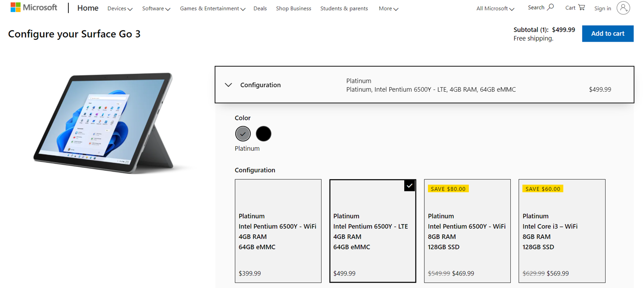This screenshot has width=644, height=288.
Task: Select the Black color swatch
Action: pyautogui.click(x=263, y=134)
